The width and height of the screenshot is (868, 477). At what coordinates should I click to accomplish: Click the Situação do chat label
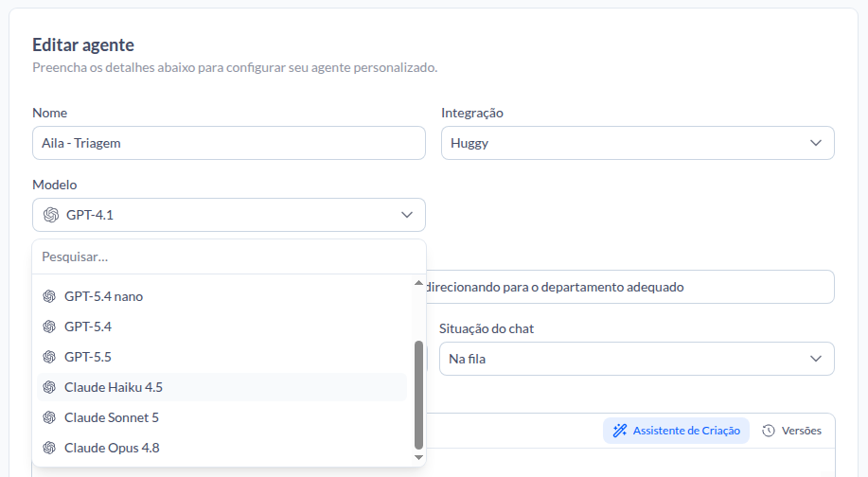[486, 328]
